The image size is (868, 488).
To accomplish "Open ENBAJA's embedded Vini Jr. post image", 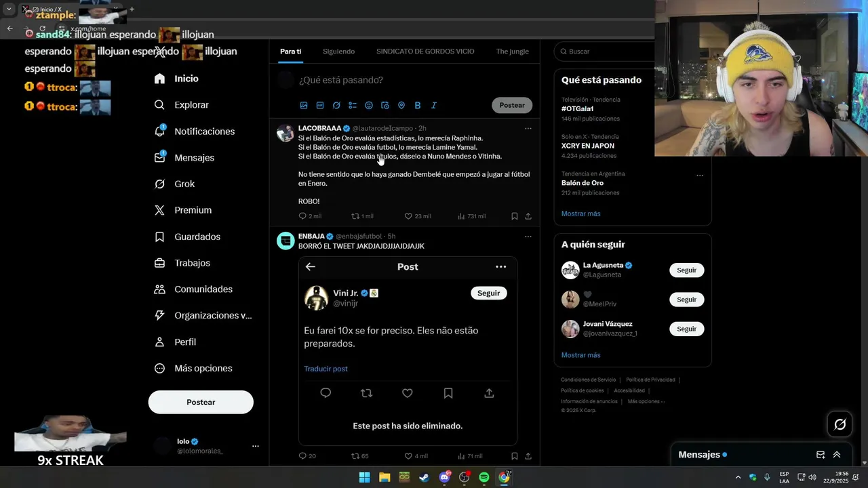I will point(408,350).
